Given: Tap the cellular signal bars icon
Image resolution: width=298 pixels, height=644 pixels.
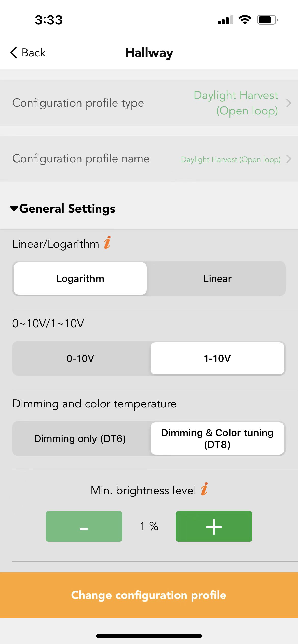Looking at the screenshot, I should [x=225, y=20].
